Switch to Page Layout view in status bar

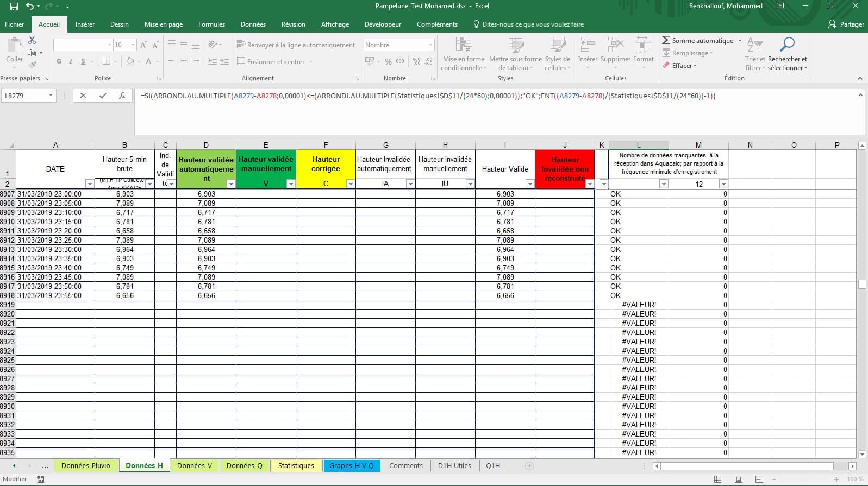(738, 479)
